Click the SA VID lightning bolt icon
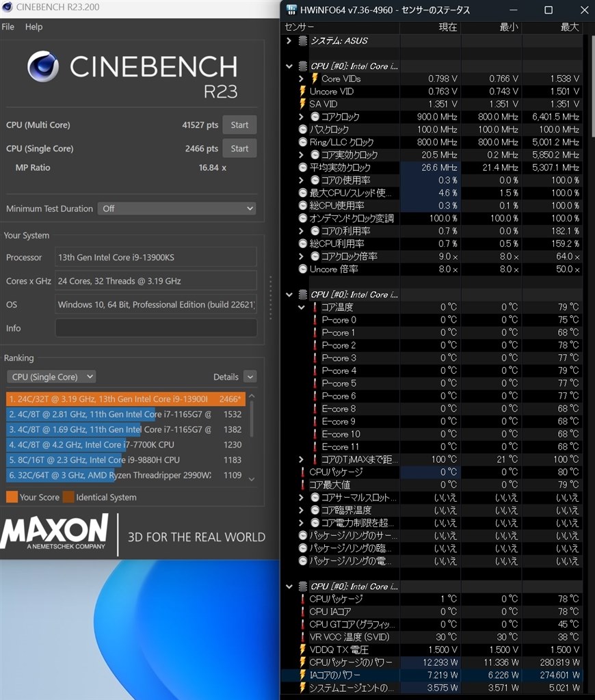The image size is (595, 700). [302, 104]
